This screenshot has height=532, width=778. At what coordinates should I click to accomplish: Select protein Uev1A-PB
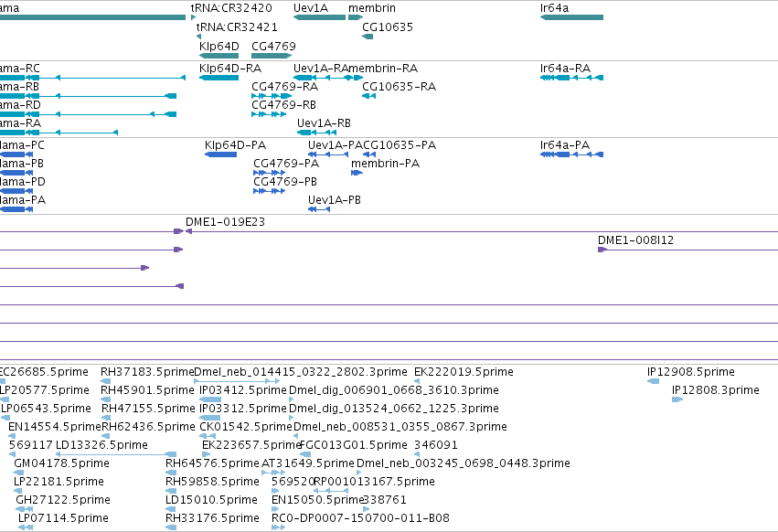pos(319,209)
